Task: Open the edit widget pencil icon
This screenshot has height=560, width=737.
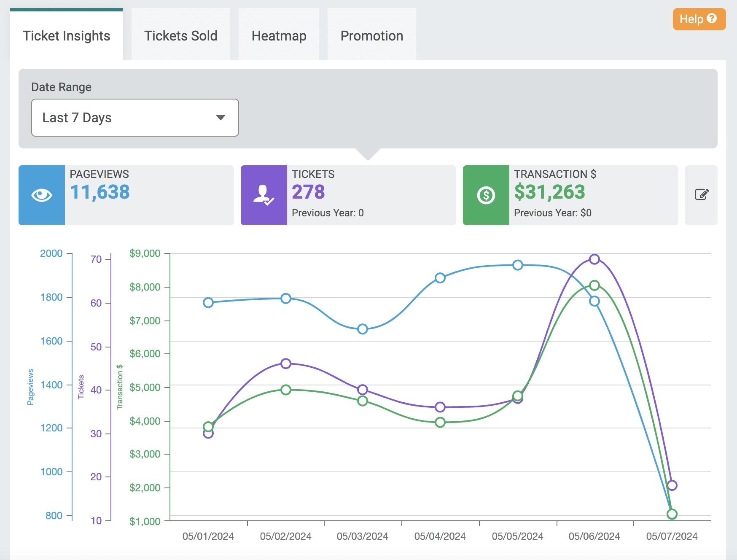Action: [701, 195]
